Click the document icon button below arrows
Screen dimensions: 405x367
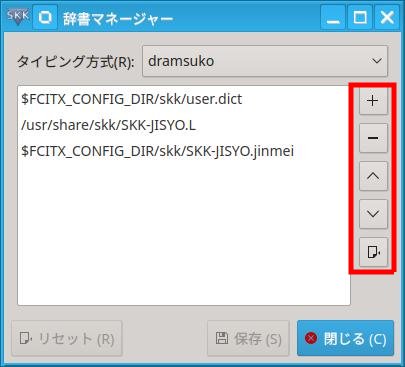373,252
